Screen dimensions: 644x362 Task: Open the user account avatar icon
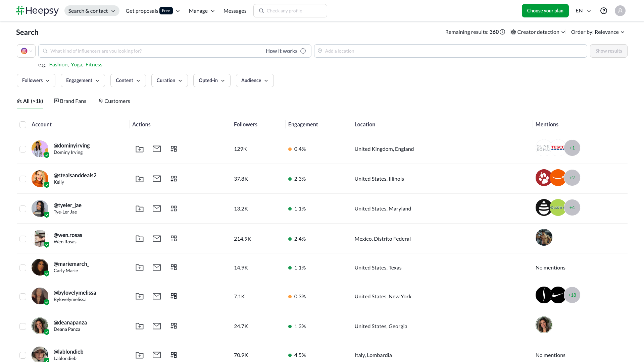(620, 11)
